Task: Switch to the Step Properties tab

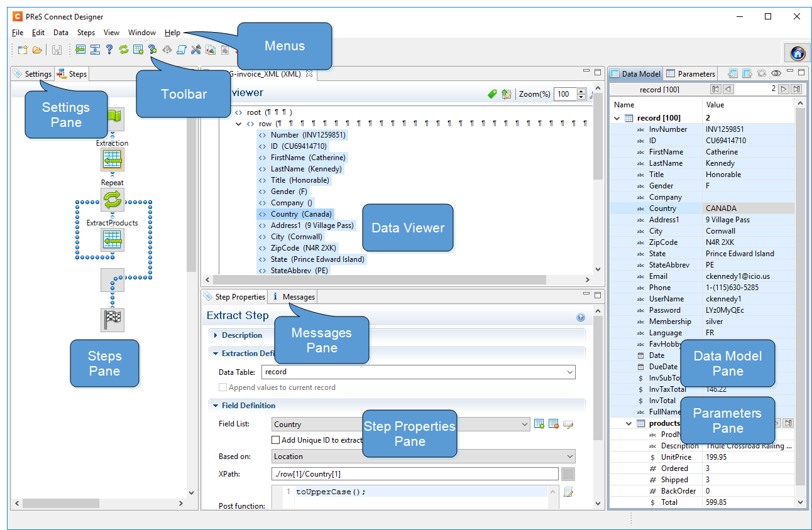Action: click(234, 296)
